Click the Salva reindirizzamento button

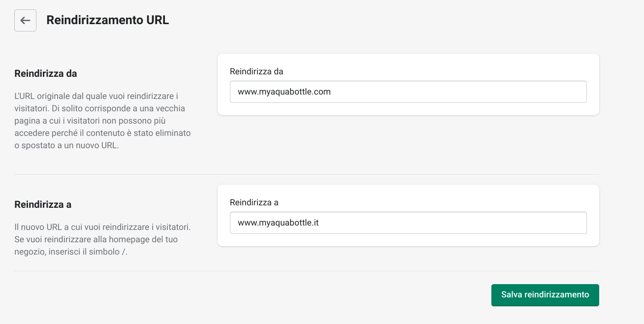[545, 295]
